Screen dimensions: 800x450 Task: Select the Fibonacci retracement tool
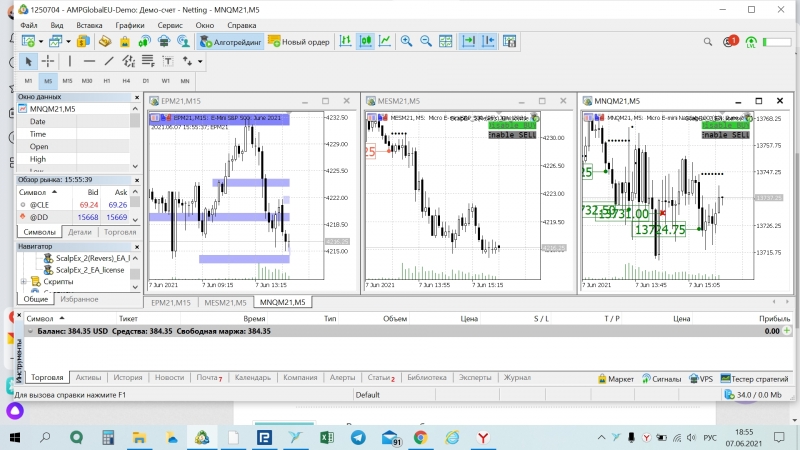click(148, 61)
